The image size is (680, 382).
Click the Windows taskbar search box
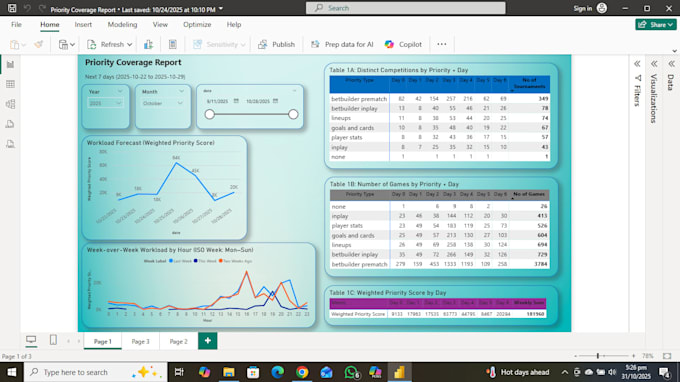pyautogui.click(x=95, y=372)
